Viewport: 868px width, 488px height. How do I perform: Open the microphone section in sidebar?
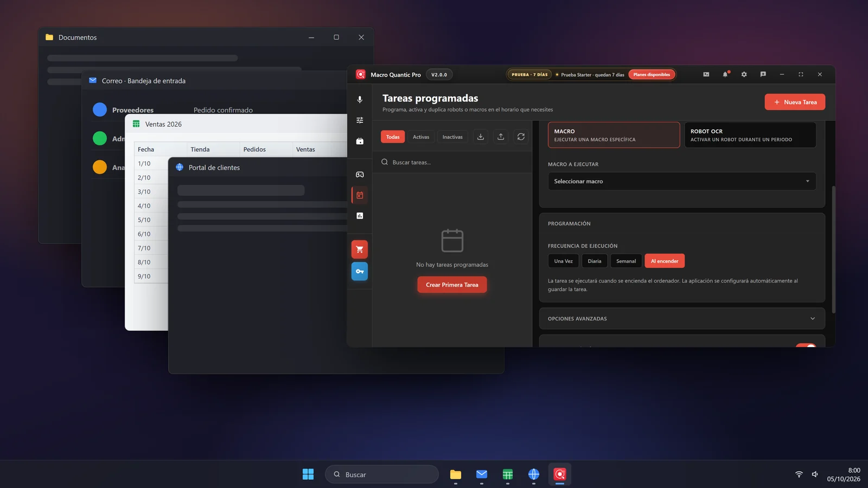(360, 100)
